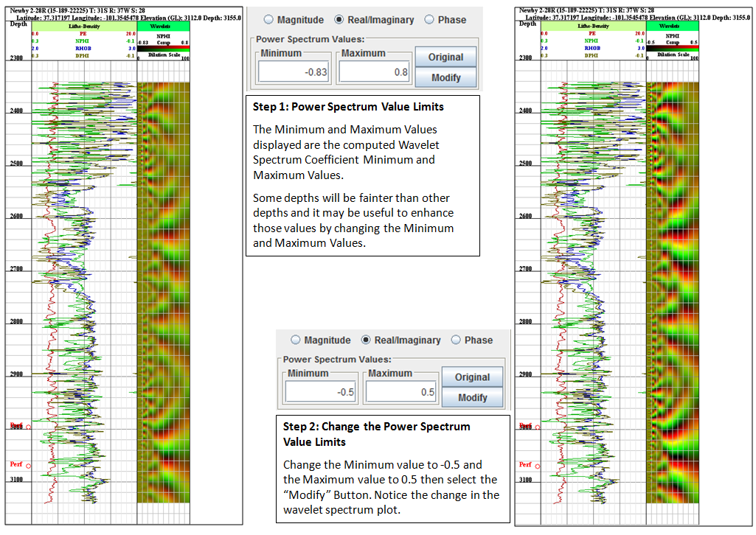Select Magnitude radio in the -0.83 minimum dialog
756x535 pixels.
point(268,20)
